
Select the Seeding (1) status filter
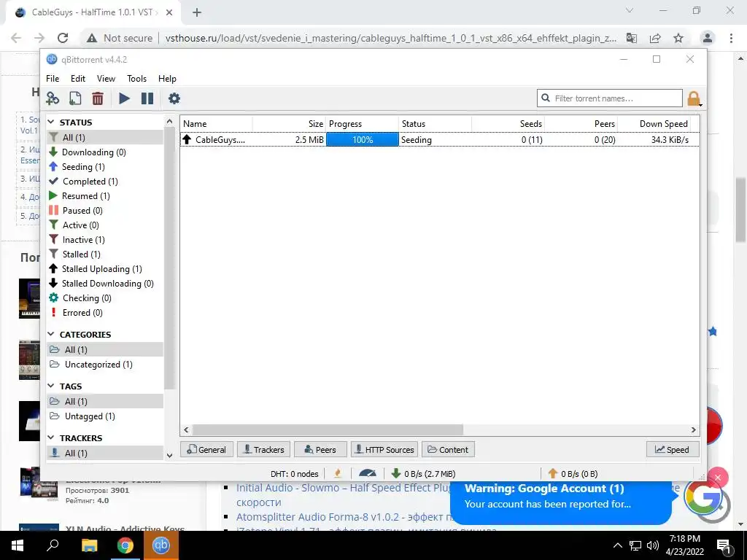point(105,167)
